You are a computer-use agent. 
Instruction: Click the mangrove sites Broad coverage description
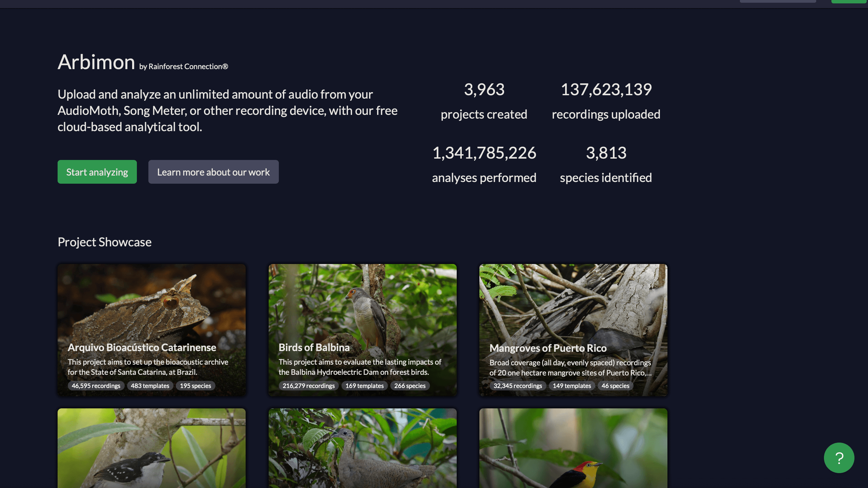coord(571,368)
